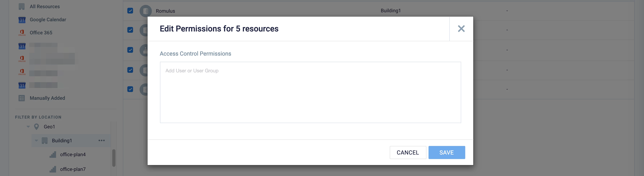The height and width of the screenshot is (176, 644).
Task: Click the Building1 building icon
Action: [44, 141]
